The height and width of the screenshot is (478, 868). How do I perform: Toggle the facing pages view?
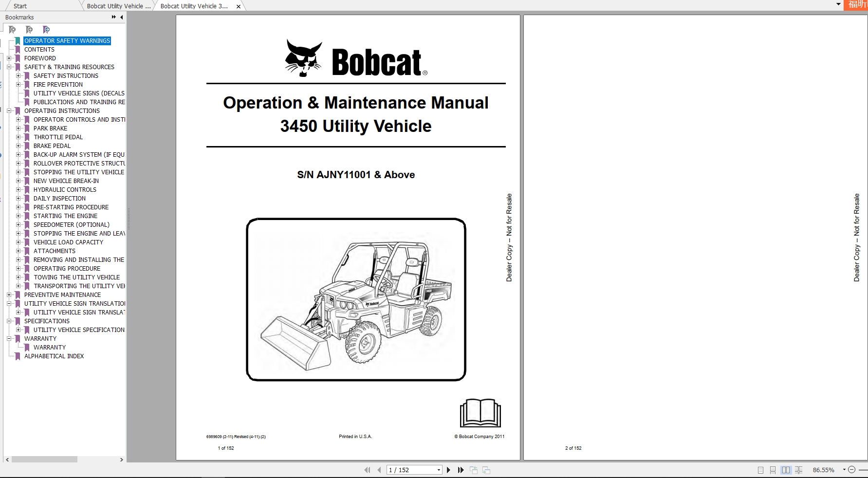(786, 470)
